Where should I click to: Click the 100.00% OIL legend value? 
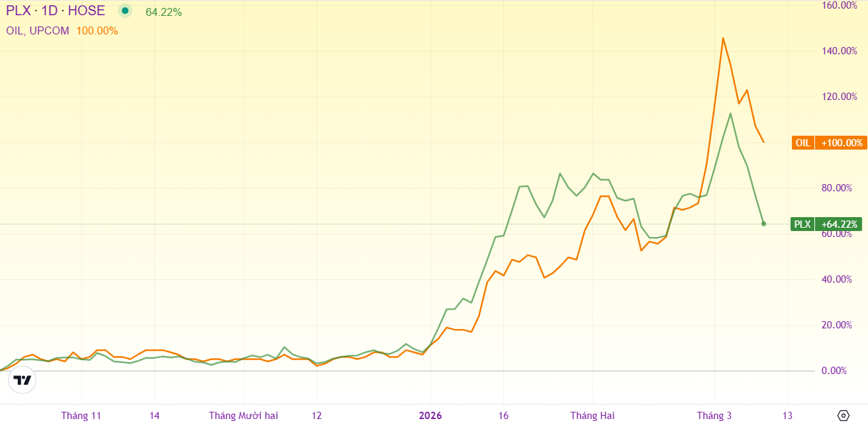tap(97, 30)
